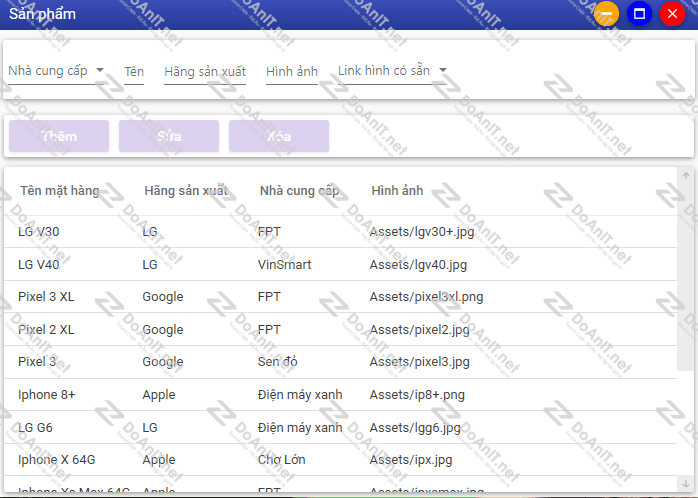Click Điện máy xanh in the Iphone 8+ row
The height and width of the screenshot is (498, 698).
300,395
